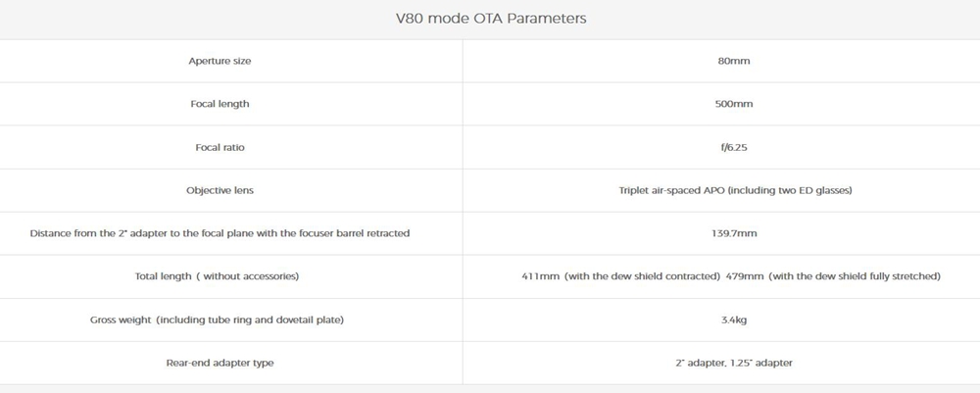Click the 80mm aperture value

734,62
